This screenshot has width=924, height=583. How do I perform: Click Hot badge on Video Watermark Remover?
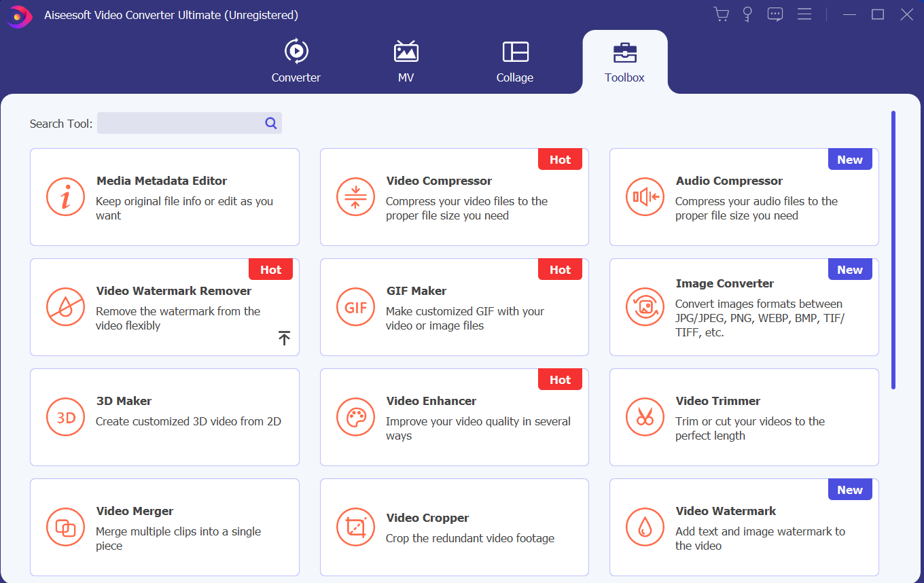click(270, 270)
